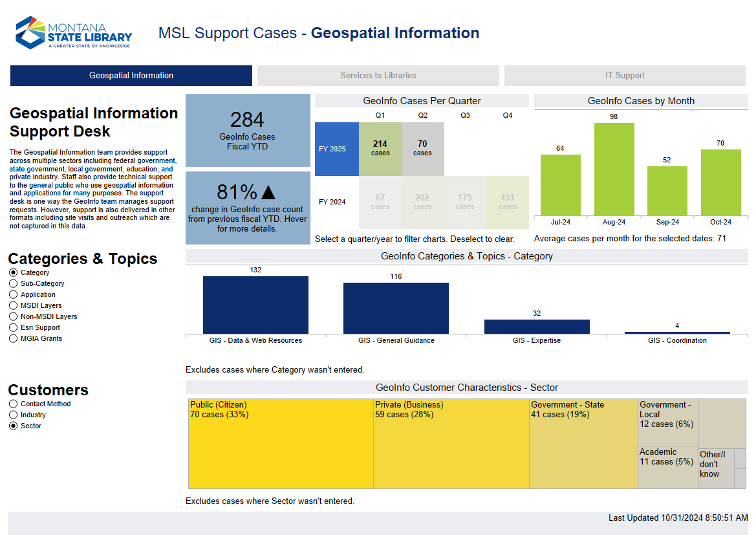Click the GIS - Data & Web Resources bar
This screenshot has height=535, width=756.
point(255,304)
